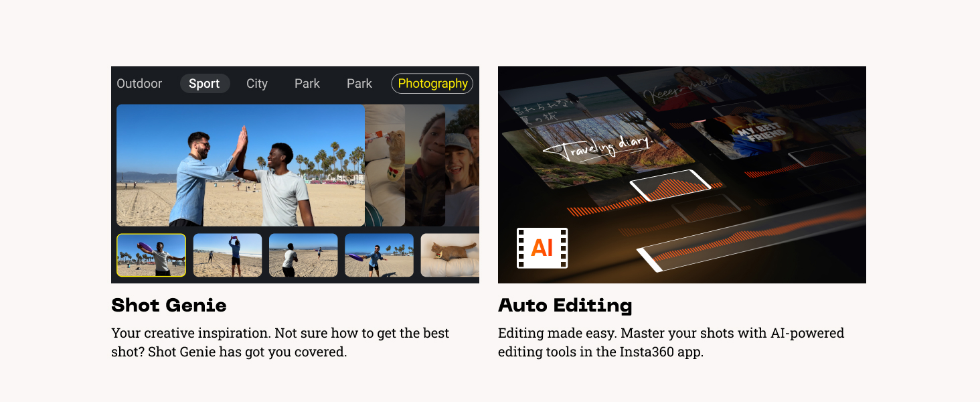
Task: Select the Outdoor category tab
Action: (x=139, y=84)
